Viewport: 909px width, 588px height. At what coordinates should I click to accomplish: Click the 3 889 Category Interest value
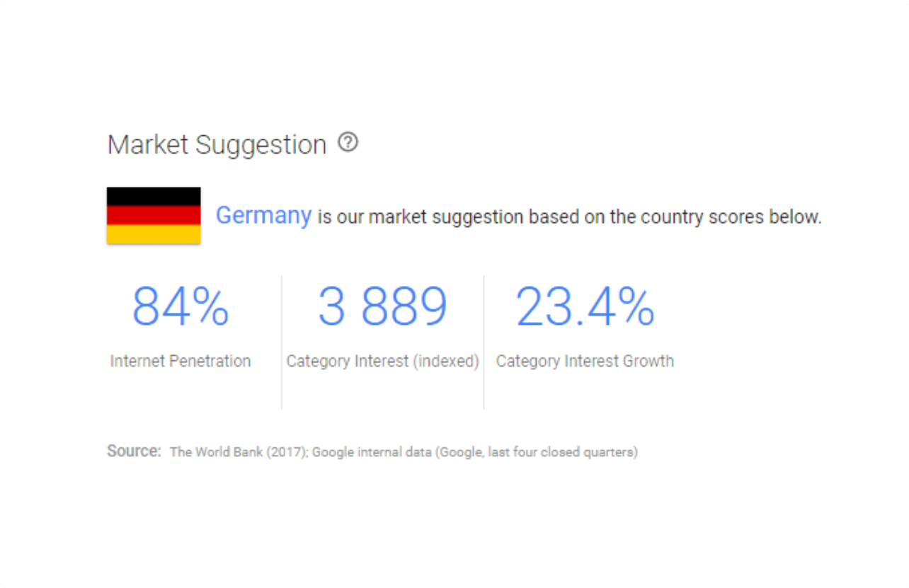coord(382,306)
